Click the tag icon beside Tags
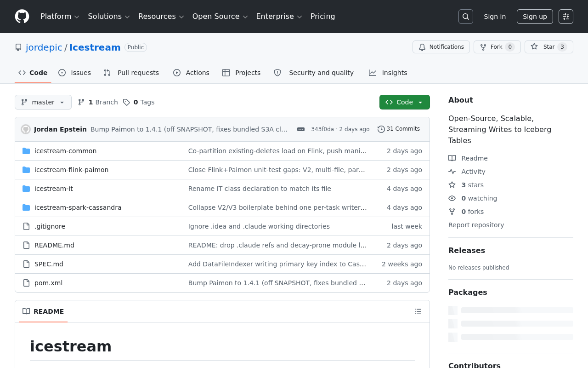Screen dimensions: 588x368 point(126,102)
